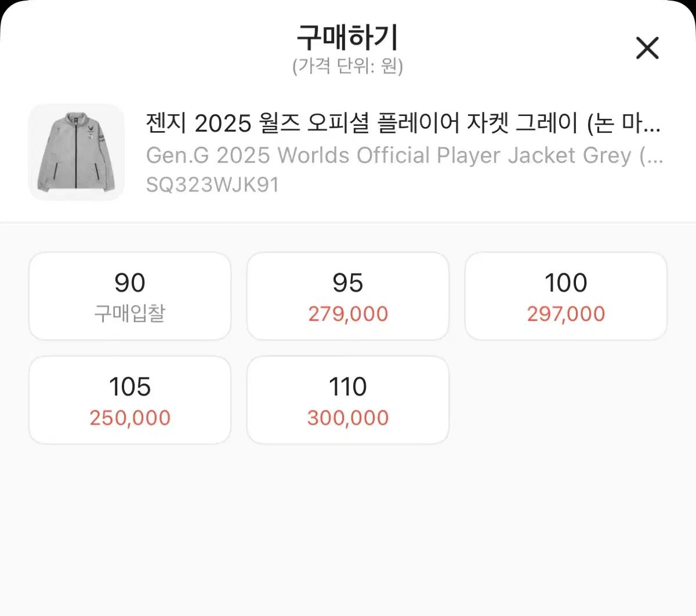Click the 구매입찰 label under size 90
The width and height of the screenshot is (696, 616).
pyautogui.click(x=130, y=314)
